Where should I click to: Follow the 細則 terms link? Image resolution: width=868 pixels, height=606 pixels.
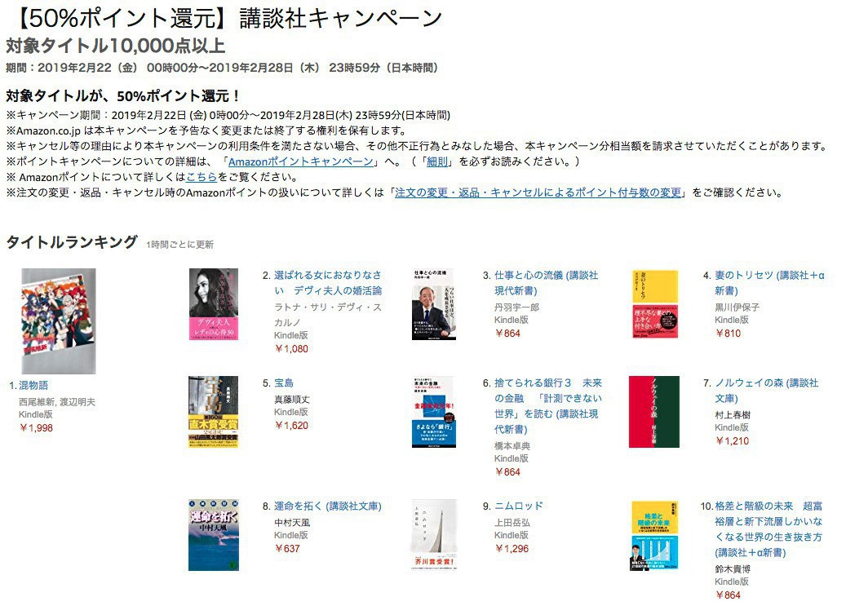click(436, 161)
